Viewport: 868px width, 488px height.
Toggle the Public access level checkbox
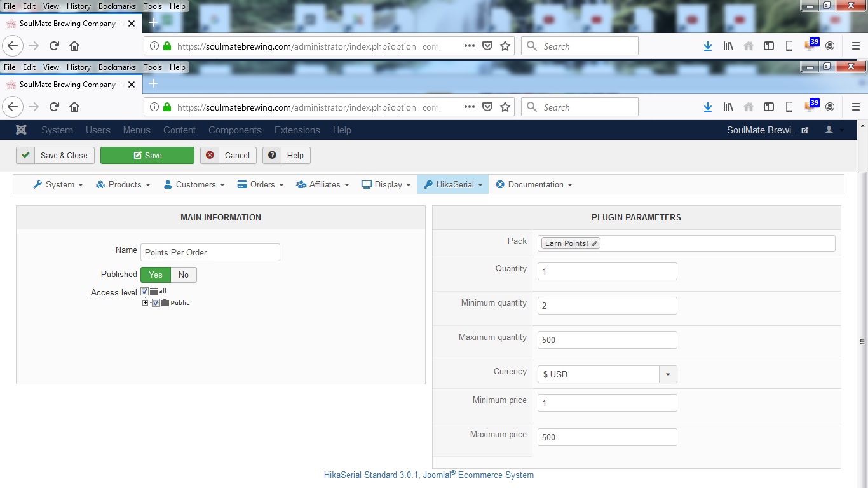click(x=156, y=302)
